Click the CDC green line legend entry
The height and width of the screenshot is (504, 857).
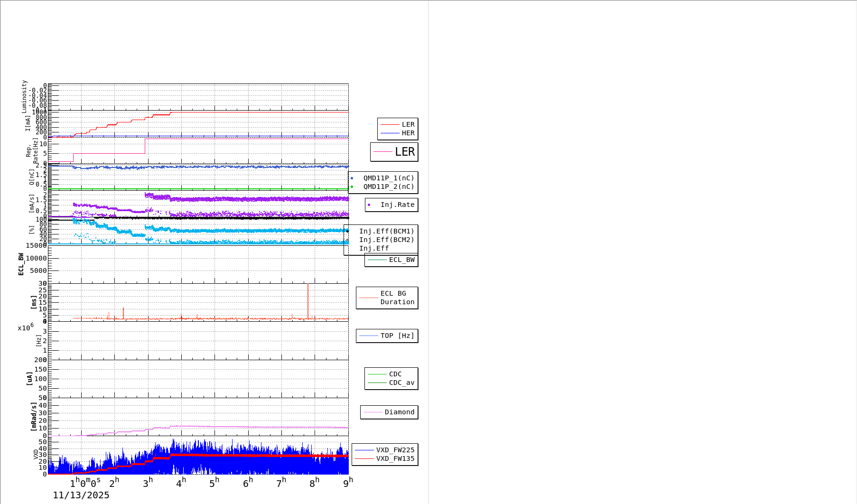coord(391,374)
